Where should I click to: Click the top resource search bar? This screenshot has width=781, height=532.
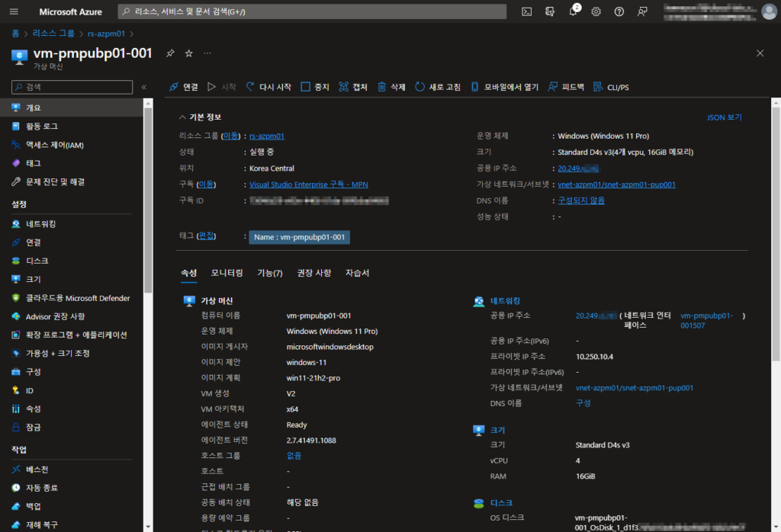click(x=312, y=11)
